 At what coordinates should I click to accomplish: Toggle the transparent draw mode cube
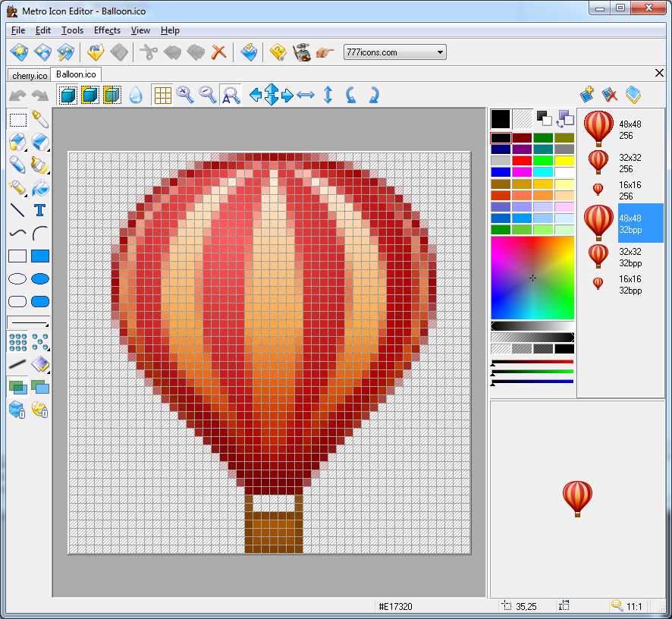point(111,95)
